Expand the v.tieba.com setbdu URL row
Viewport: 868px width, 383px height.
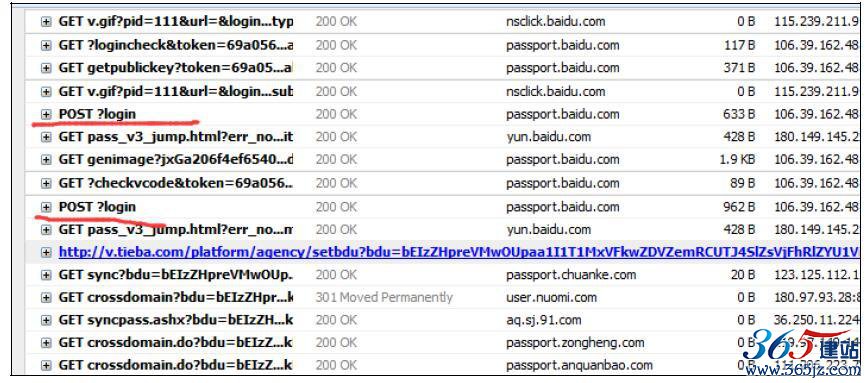click(46, 252)
